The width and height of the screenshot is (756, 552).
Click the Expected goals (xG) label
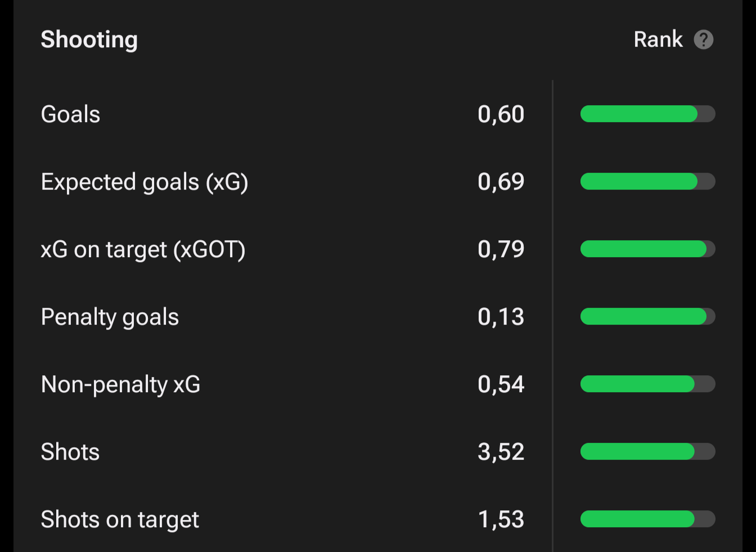point(145,182)
